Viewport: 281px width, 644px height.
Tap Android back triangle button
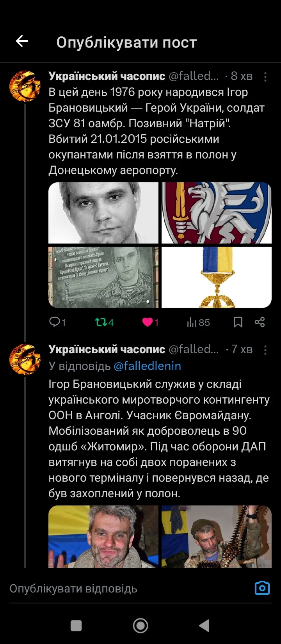205,626
